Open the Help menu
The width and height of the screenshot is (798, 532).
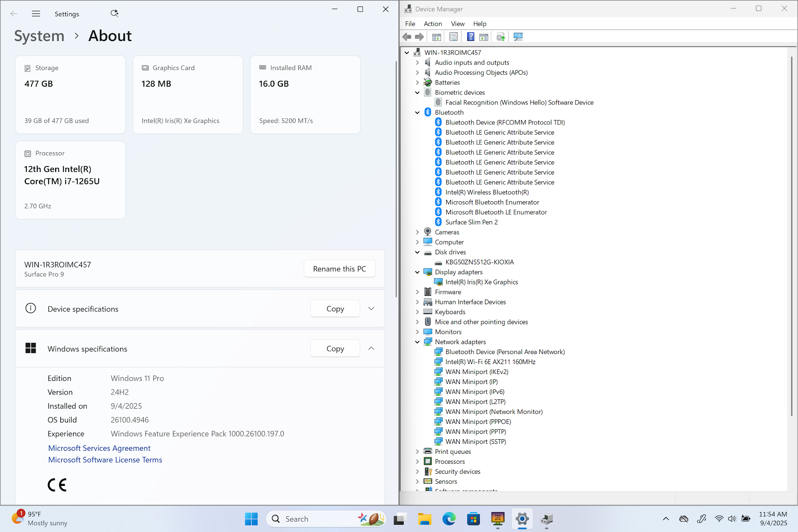pyautogui.click(x=480, y=24)
